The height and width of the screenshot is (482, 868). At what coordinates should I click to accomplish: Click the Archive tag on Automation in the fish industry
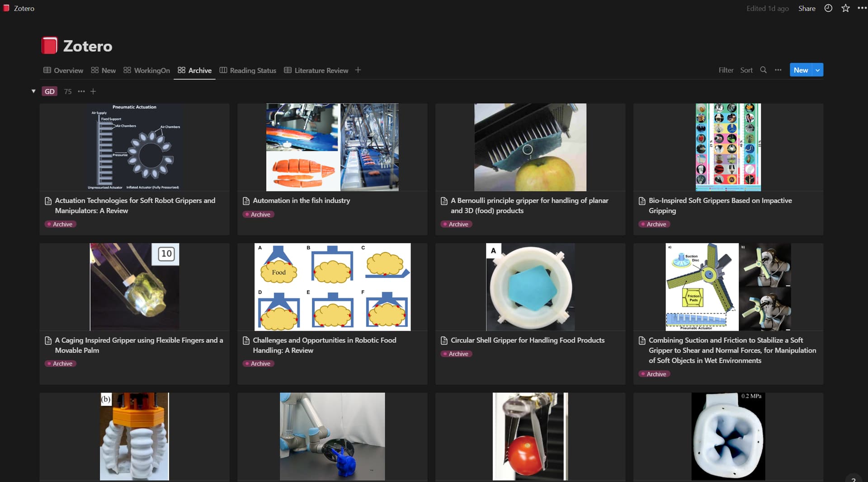258,215
